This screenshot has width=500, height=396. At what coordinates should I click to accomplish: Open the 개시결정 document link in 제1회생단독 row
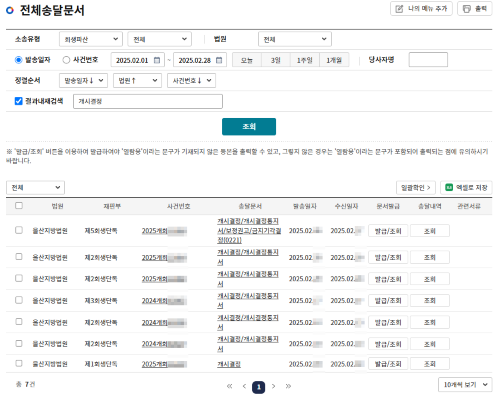(x=229, y=364)
